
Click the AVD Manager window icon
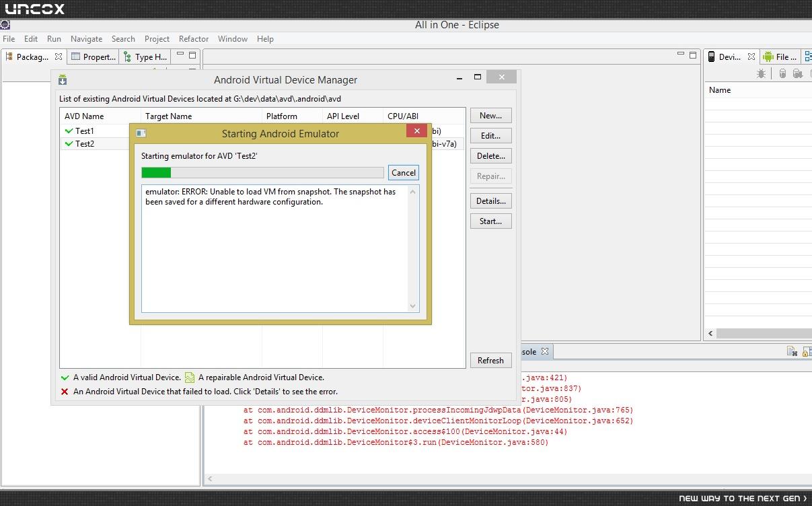(x=63, y=79)
